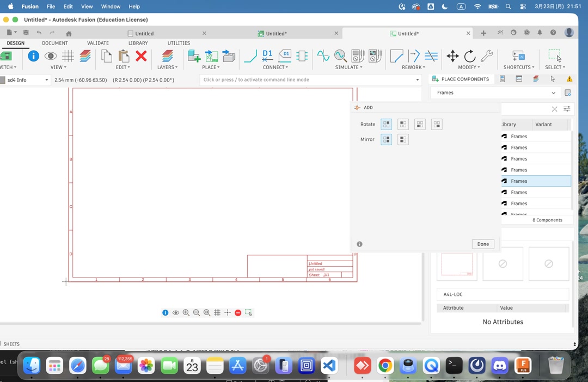Open Discord from the Dock
Image resolution: width=588 pixels, height=382 pixels.
pos(499,366)
